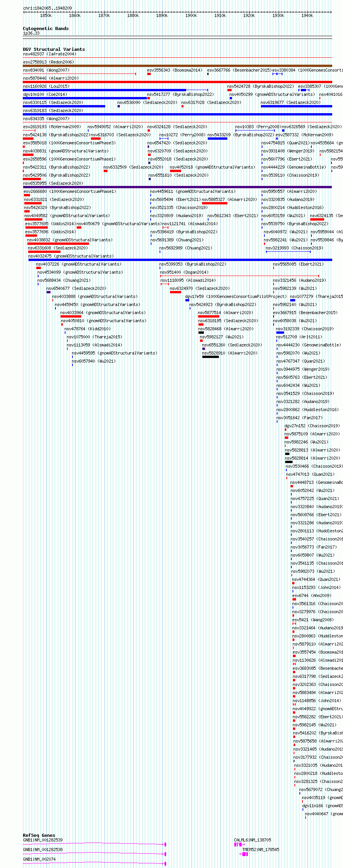Click the 1850k ruler position label
The image size is (343, 868).
click(46, 16)
